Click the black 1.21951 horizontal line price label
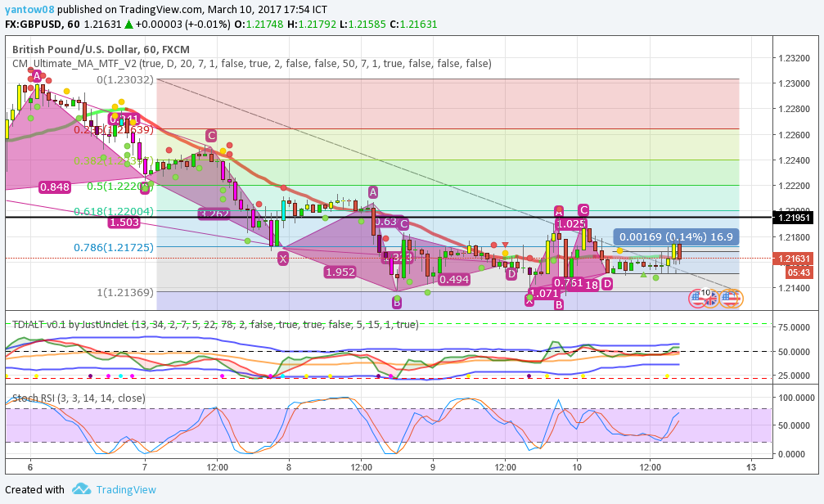The height and width of the screenshot is (504, 824). 794,218
